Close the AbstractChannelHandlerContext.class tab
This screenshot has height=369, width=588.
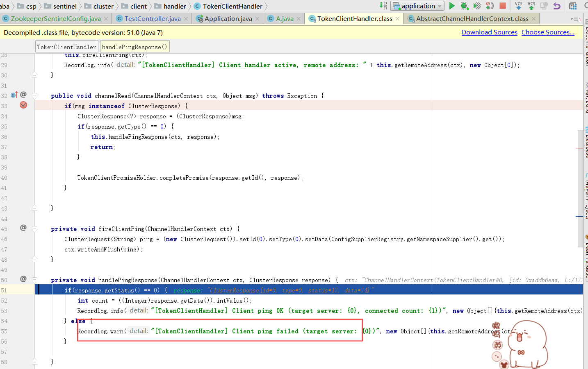coord(534,19)
